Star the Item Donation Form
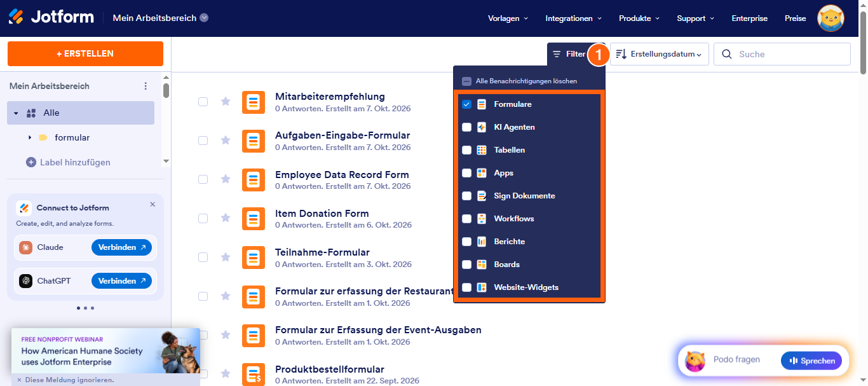The image size is (868, 386). point(225,218)
